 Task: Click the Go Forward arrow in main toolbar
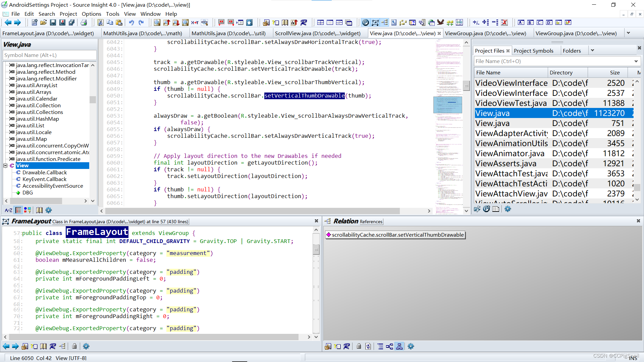point(17,22)
